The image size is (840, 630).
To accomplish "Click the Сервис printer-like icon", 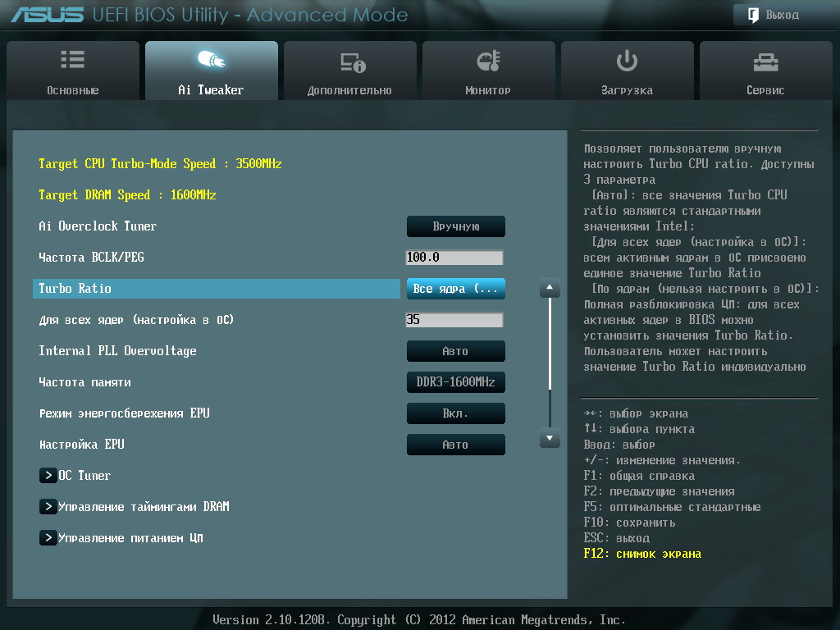I will click(x=765, y=62).
